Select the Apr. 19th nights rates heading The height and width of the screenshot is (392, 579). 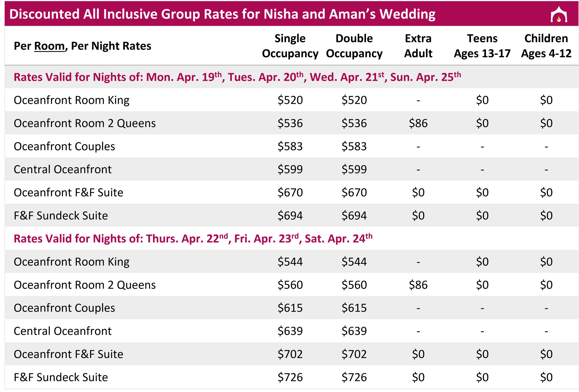coord(237,77)
